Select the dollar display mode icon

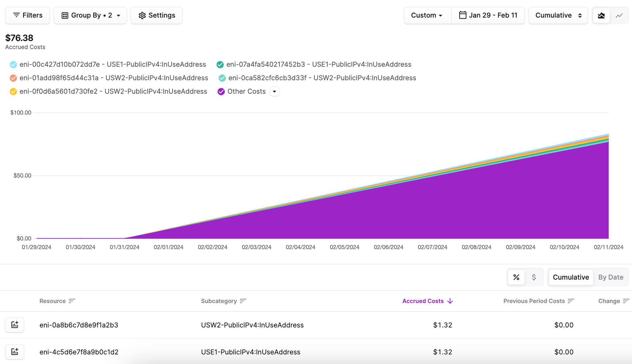(534, 277)
